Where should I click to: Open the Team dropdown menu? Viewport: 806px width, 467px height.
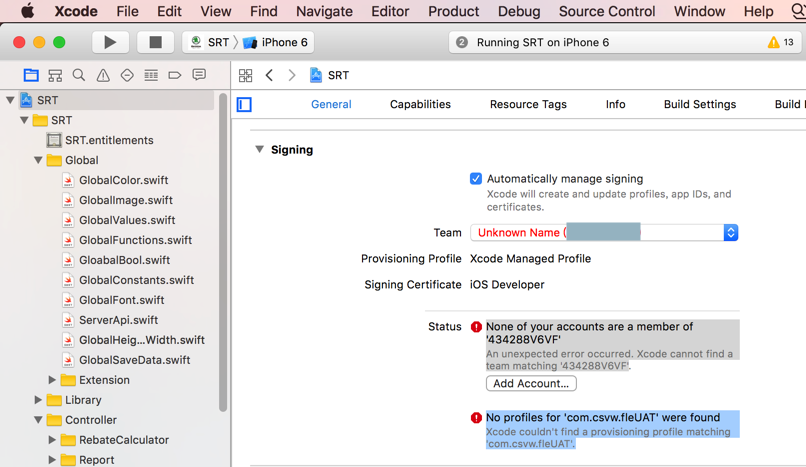730,232
